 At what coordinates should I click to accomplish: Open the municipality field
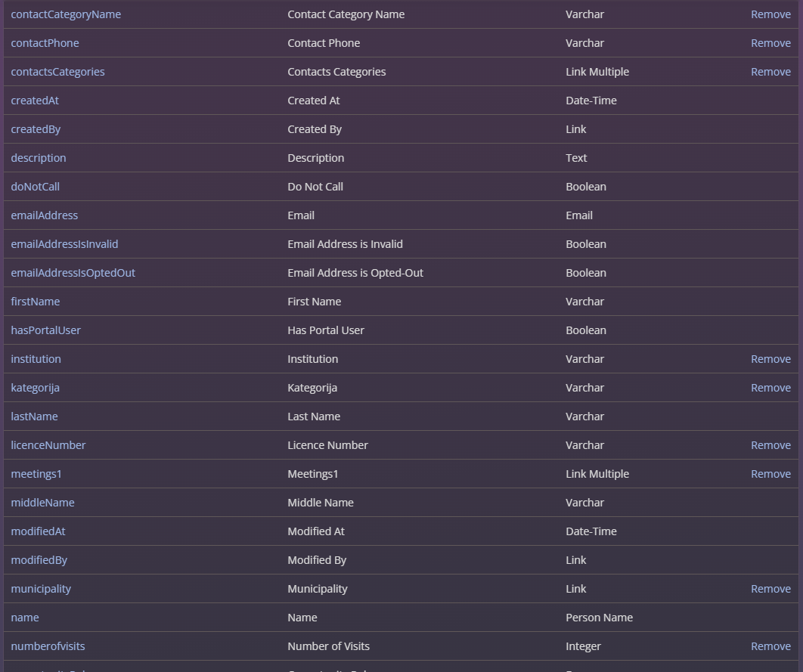[x=41, y=589]
